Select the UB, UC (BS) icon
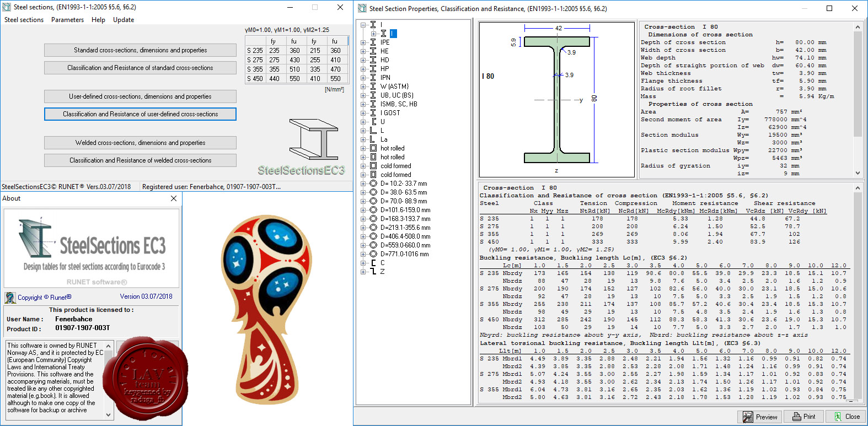Viewport: 868px width, 426px height. (373, 95)
